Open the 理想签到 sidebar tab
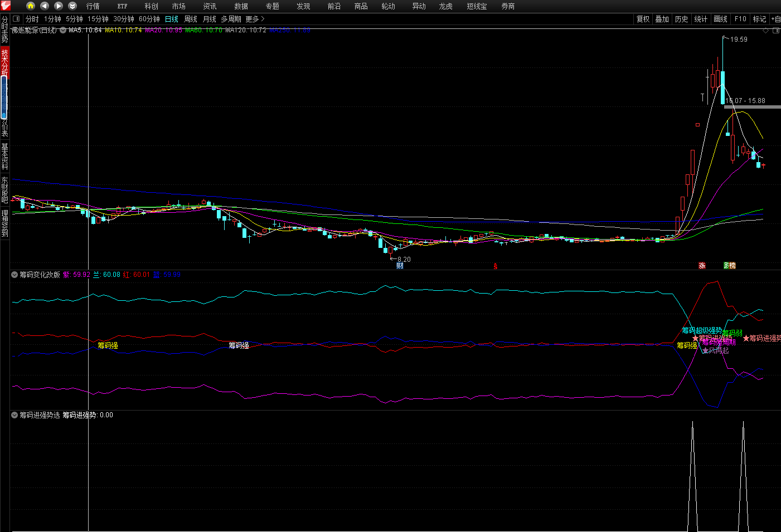 click(5, 223)
